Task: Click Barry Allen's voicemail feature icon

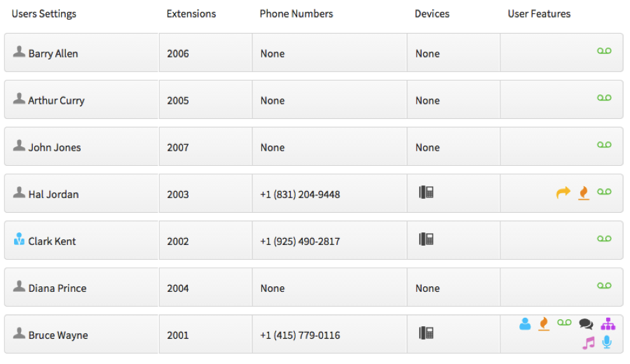Action: click(604, 51)
